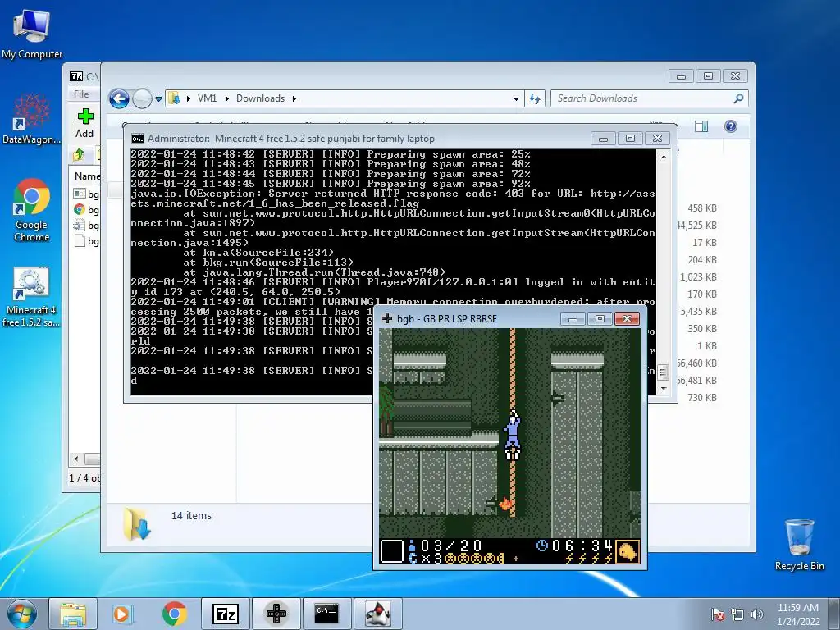Open Explorer help question mark icon
Screen dimensions: 840x630
[731, 126]
